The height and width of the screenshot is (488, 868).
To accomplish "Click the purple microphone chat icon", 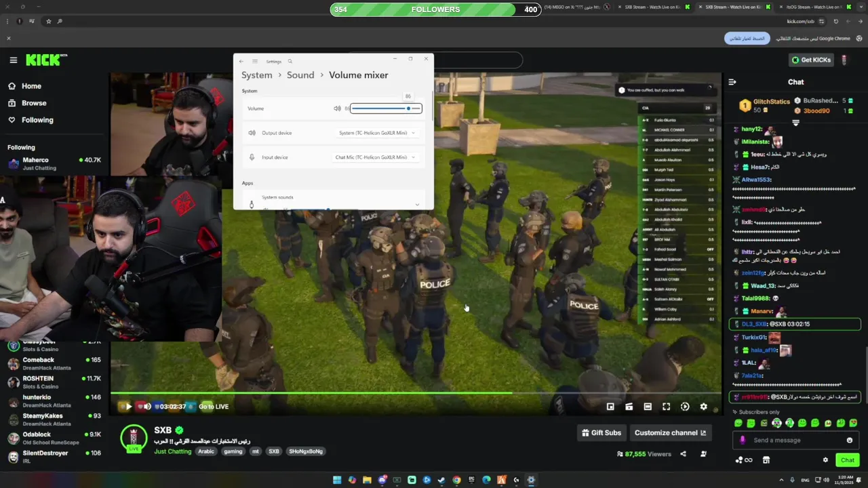I will click(x=743, y=440).
